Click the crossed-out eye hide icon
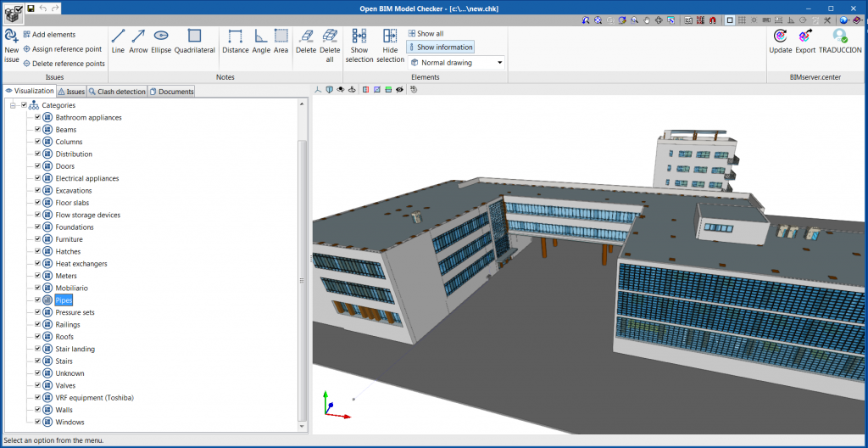The height and width of the screenshot is (448, 868). pos(400,90)
